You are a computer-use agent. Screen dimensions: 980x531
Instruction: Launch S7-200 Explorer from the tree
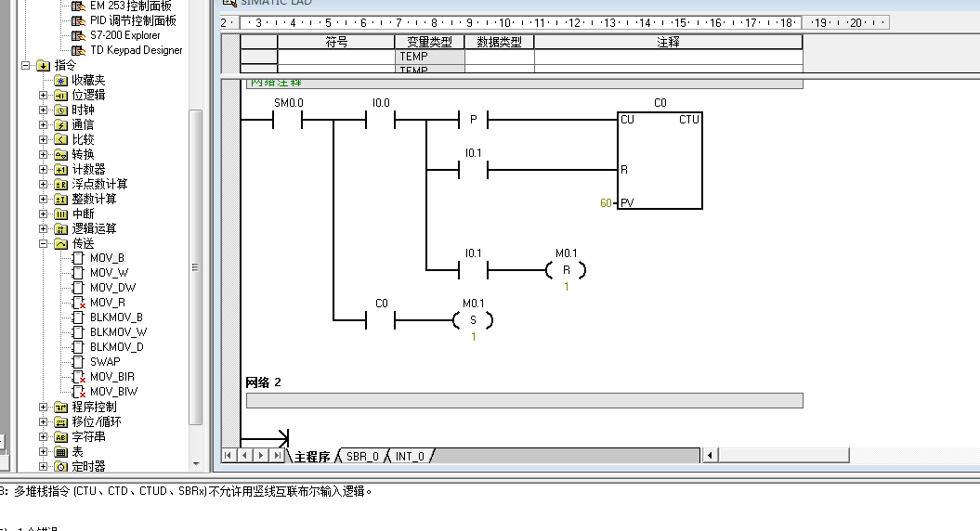click(124, 35)
